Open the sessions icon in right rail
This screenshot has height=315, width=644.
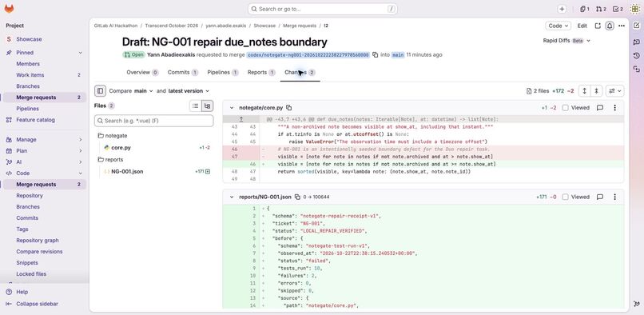point(636,69)
